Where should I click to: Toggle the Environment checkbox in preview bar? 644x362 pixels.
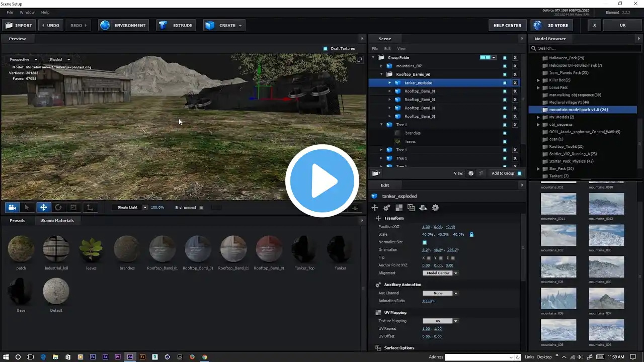click(201, 208)
